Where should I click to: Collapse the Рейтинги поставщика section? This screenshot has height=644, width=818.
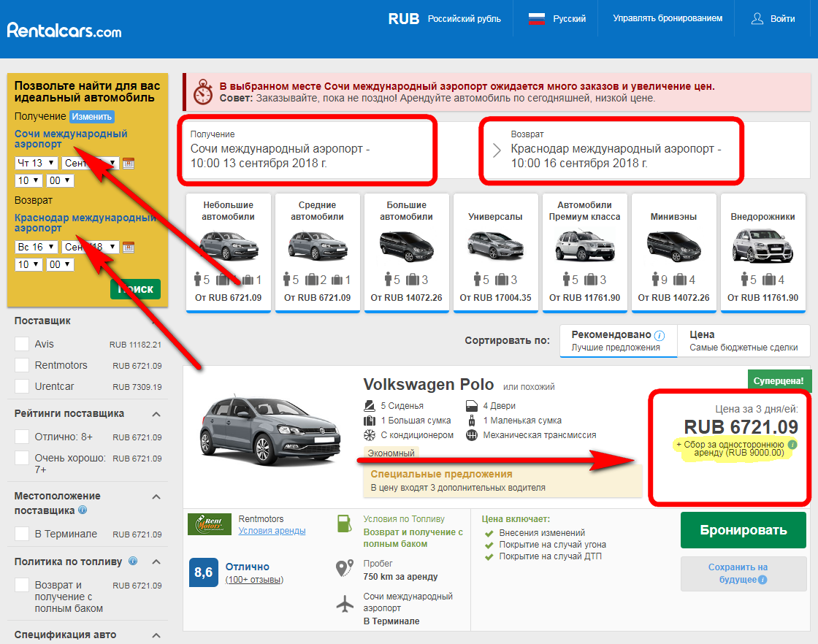point(156,414)
